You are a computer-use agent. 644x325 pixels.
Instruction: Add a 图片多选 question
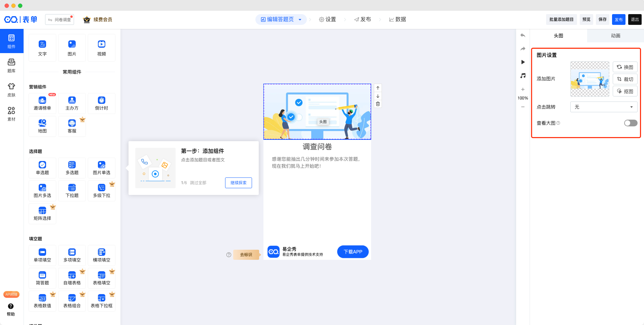pyautogui.click(x=42, y=191)
